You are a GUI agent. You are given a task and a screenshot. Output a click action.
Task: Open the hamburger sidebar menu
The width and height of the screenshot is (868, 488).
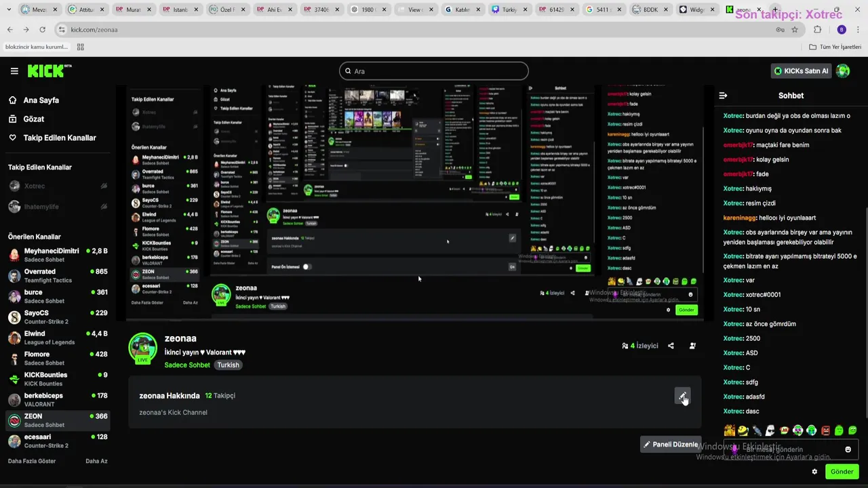(x=14, y=71)
